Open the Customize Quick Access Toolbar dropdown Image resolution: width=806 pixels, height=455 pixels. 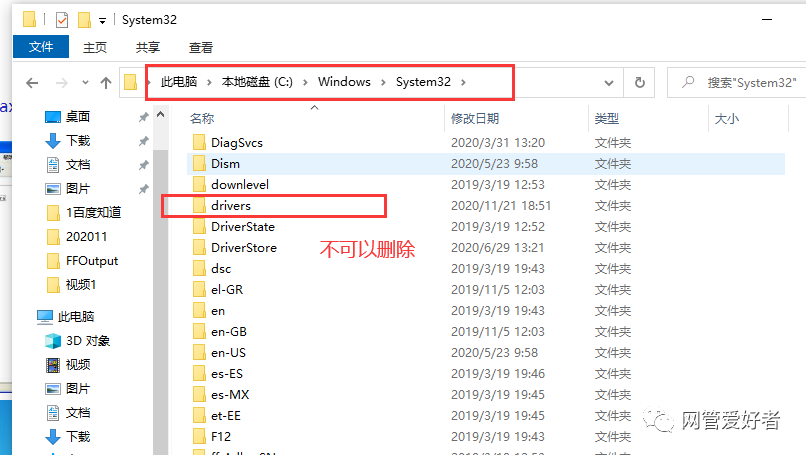tap(102, 21)
